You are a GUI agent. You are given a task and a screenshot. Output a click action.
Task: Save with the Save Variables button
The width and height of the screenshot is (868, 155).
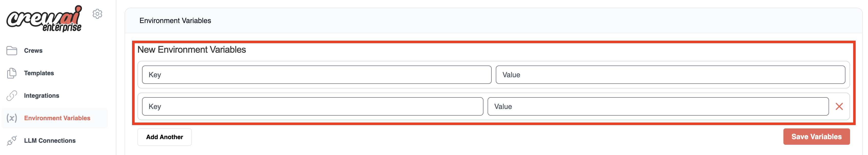816,137
